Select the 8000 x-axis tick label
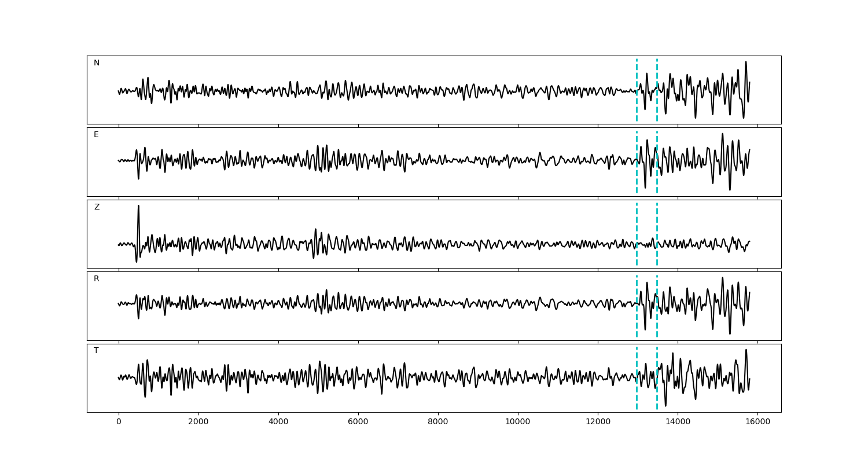 click(x=438, y=422)
